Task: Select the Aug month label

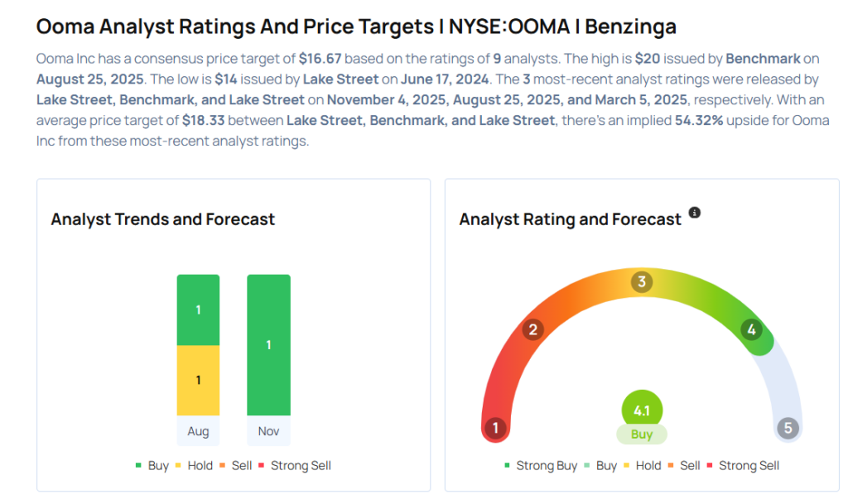Action: pos(198,431)
